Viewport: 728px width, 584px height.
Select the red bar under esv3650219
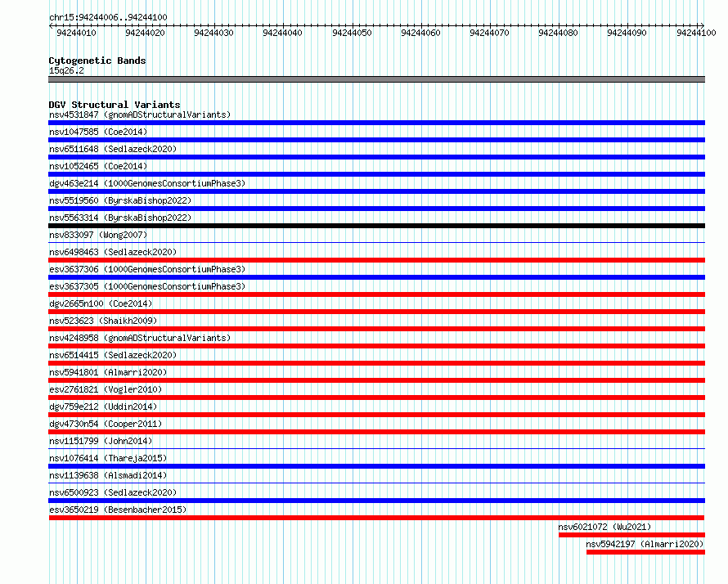(376, 518)
